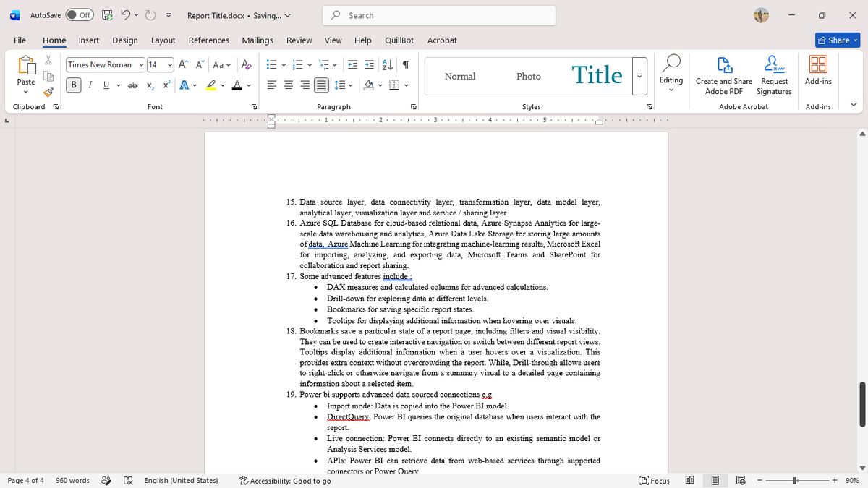Open the font size dropdown showing 14
868x488 pixels.
click(170, 64)
